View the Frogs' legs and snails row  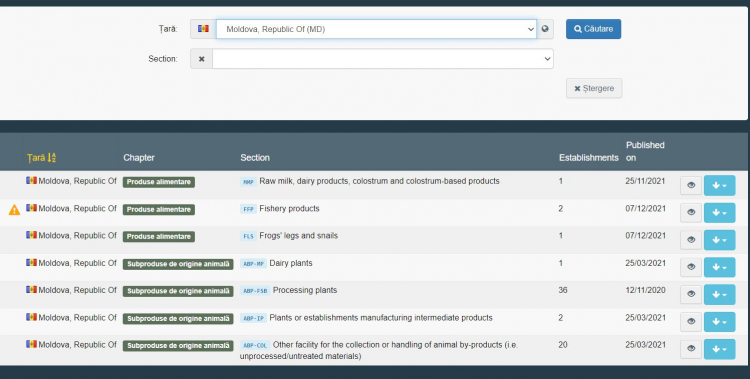tap(691, 240)
